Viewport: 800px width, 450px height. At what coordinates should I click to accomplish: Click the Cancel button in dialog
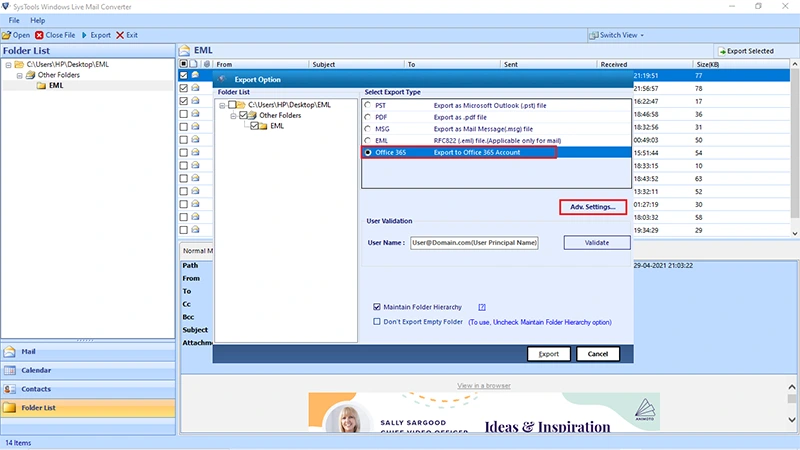(597, 354)
